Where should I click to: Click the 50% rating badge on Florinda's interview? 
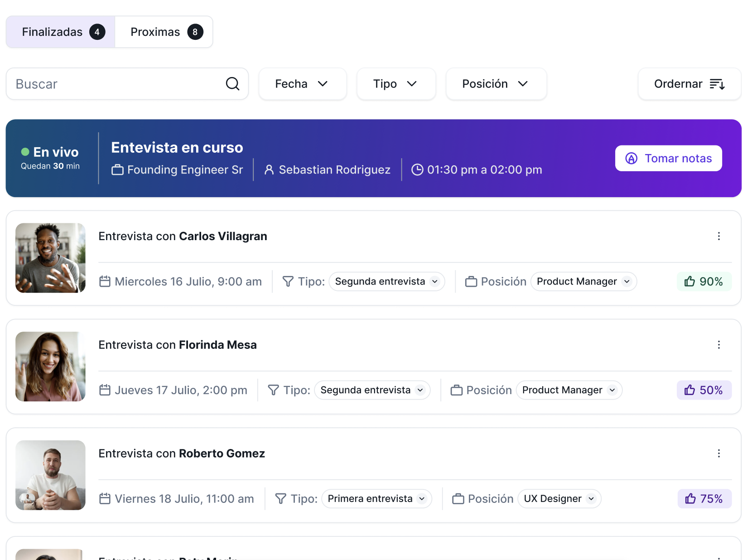pyautogui.click(x=704, y=390)
